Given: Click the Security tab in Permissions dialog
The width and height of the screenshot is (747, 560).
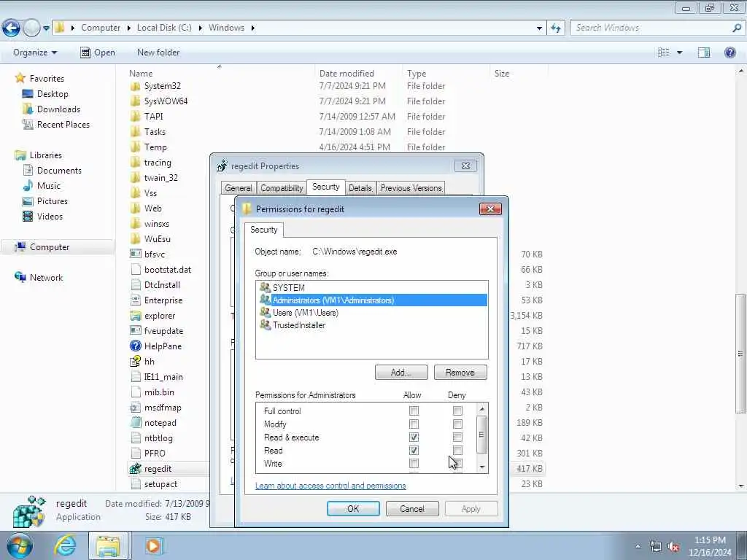Looking at the screenshot, I should tap(264, 230).
